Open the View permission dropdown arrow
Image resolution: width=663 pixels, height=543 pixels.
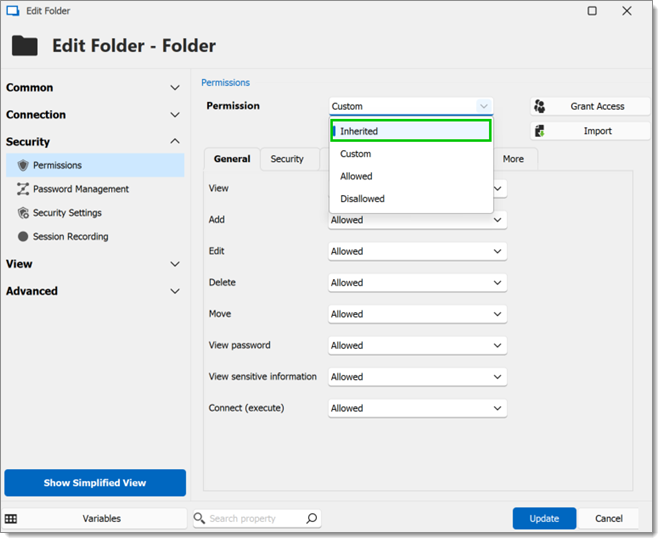(x=498, y=189)
